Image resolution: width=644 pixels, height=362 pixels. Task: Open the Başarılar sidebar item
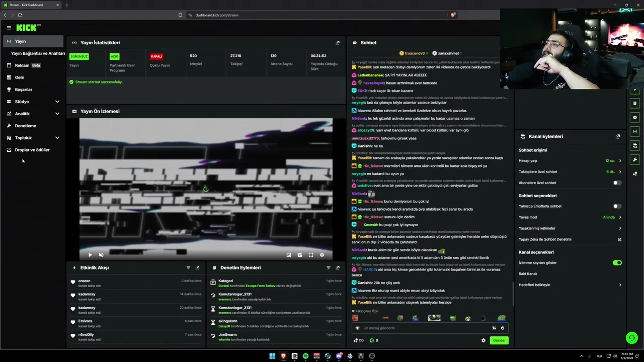point(33,89)
